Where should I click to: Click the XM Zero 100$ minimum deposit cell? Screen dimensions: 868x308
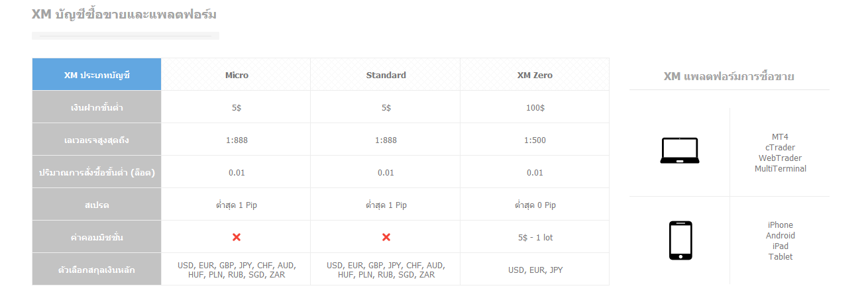(x=535, y=107)
